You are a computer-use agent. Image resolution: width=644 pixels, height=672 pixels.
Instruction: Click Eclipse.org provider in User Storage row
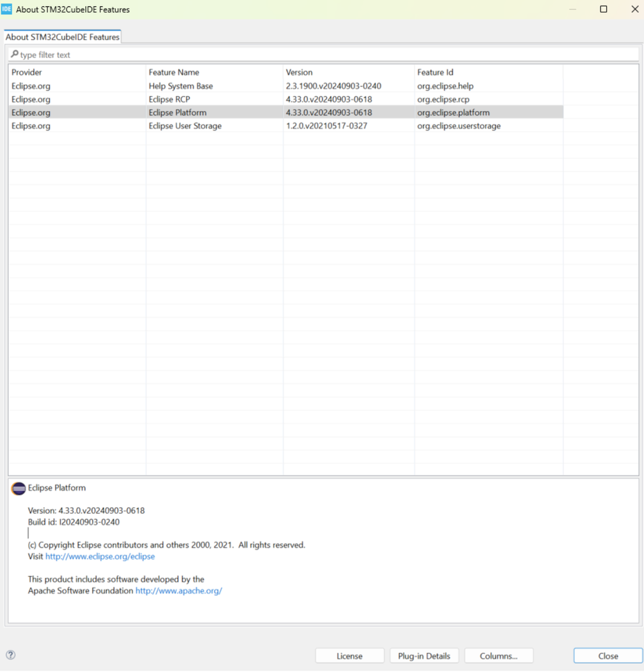(31, 126)
